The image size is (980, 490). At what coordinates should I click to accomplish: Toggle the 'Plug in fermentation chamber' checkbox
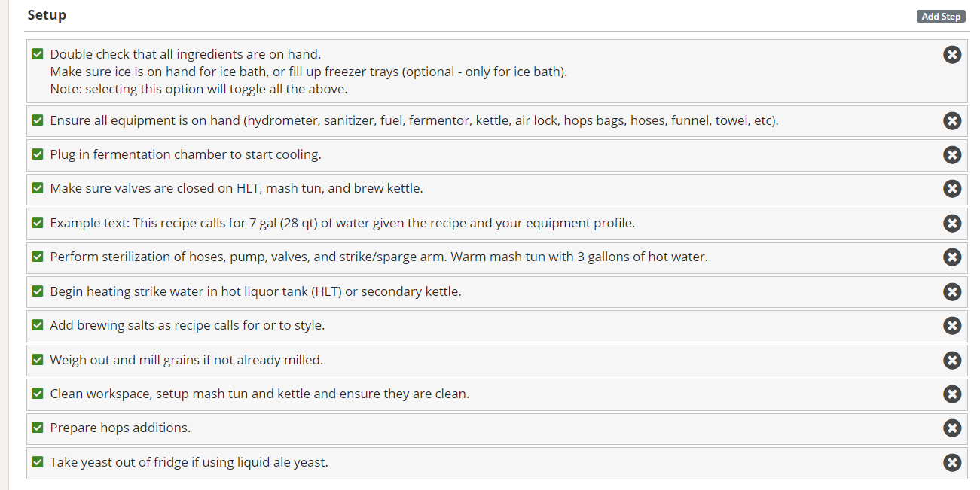[38, 154]
